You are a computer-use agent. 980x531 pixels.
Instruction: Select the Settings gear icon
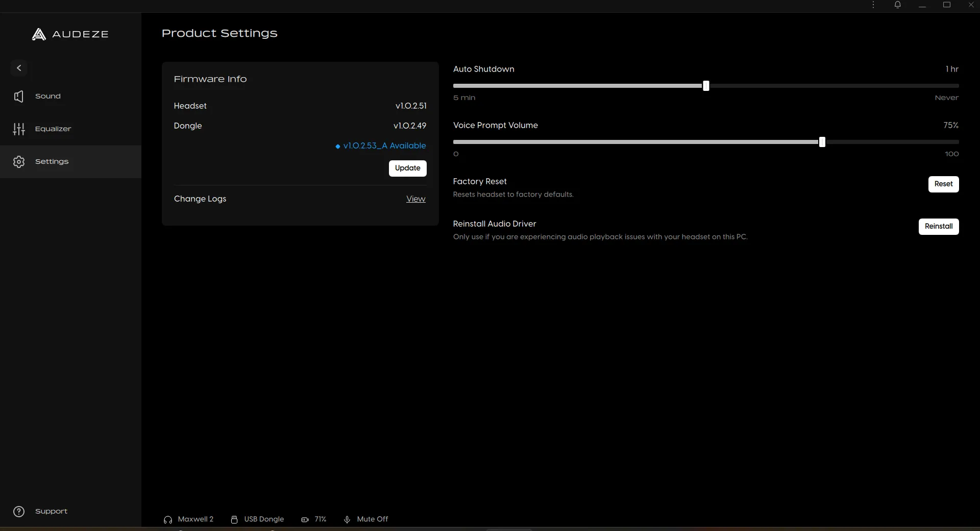[19, 162]
